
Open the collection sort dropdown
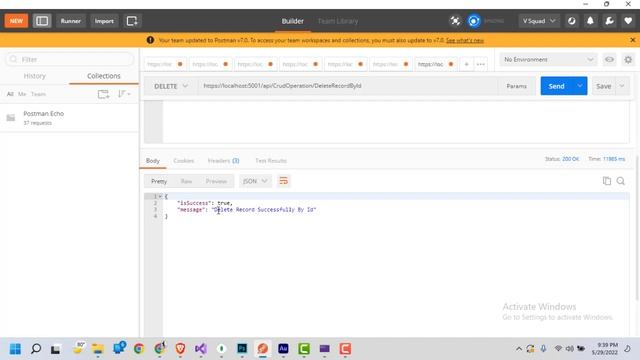tap(124, 94)
